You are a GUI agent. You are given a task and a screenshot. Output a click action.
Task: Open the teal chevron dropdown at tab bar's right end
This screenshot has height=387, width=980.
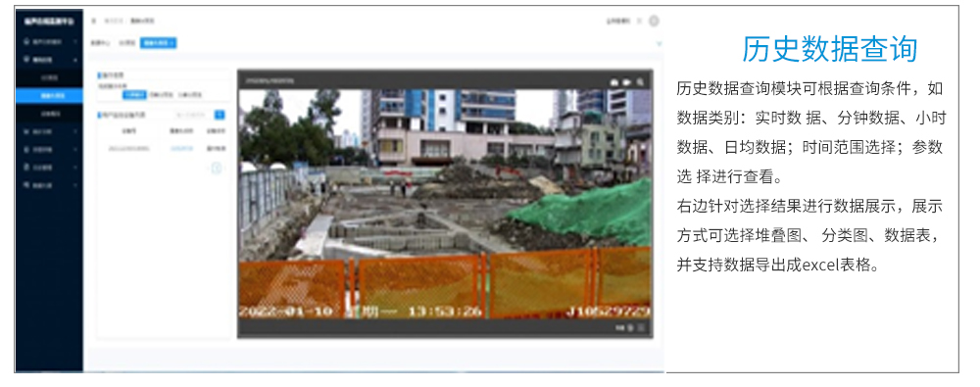pos(659,43)
